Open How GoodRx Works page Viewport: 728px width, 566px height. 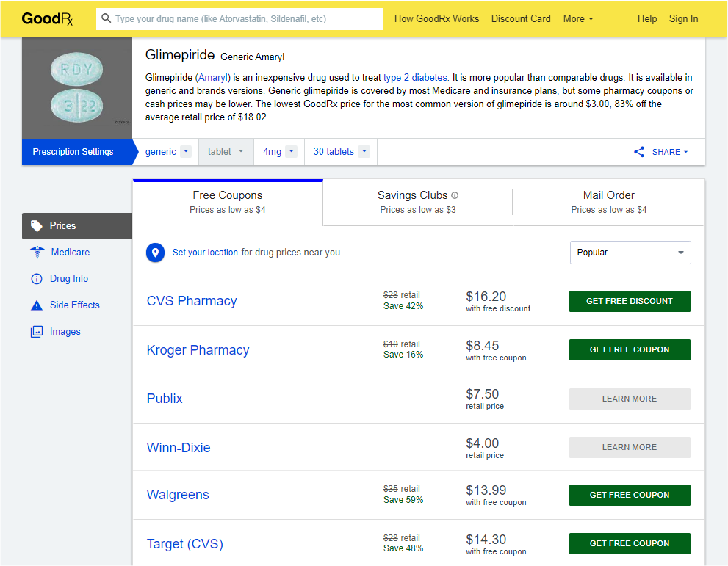coord(436,19)
